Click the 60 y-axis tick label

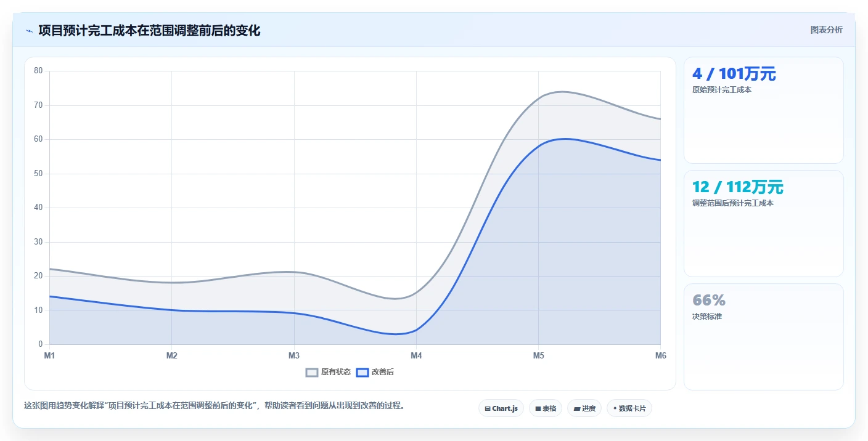tap(38, 139)
